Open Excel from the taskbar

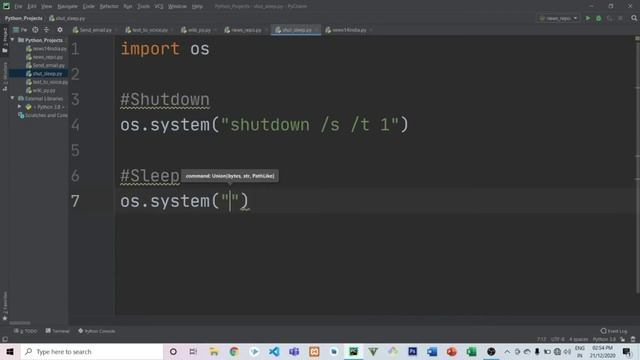coord(471,351)
